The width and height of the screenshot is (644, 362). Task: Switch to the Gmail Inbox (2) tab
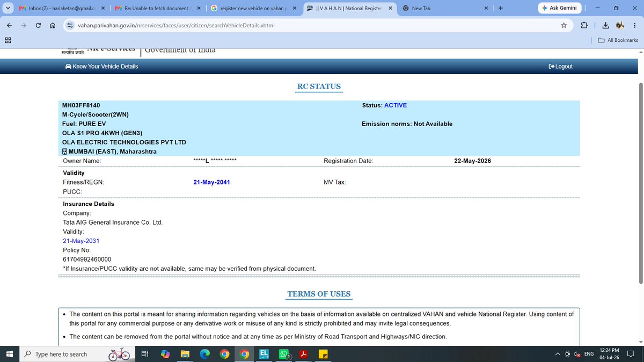click(x=57, y=8)
